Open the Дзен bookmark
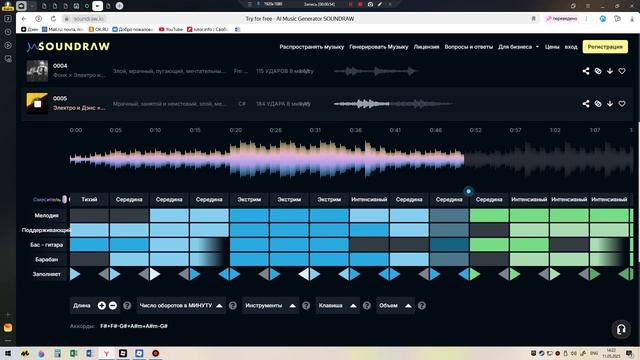Screen dimensions: 640x360 click(x=29, y=29)
